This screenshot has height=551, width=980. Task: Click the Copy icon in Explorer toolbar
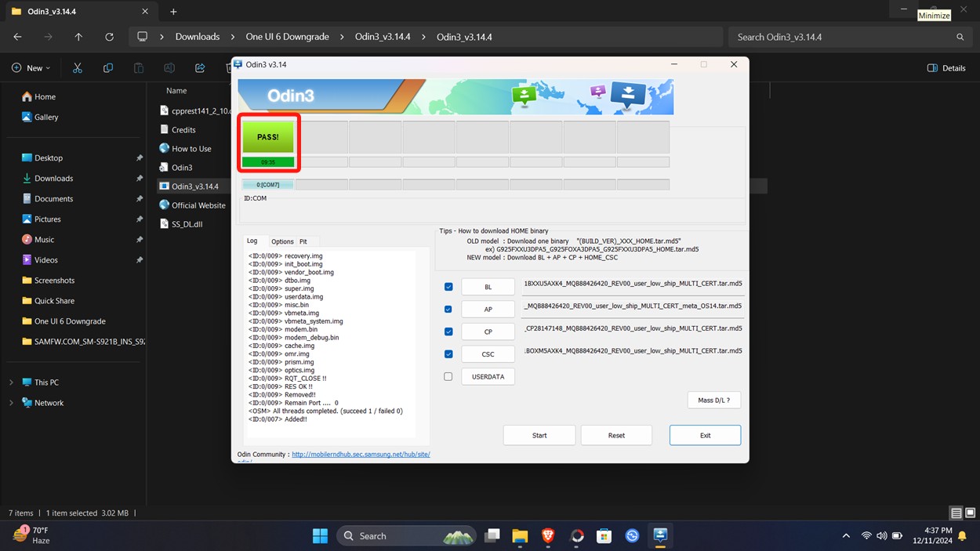[107, 67]
